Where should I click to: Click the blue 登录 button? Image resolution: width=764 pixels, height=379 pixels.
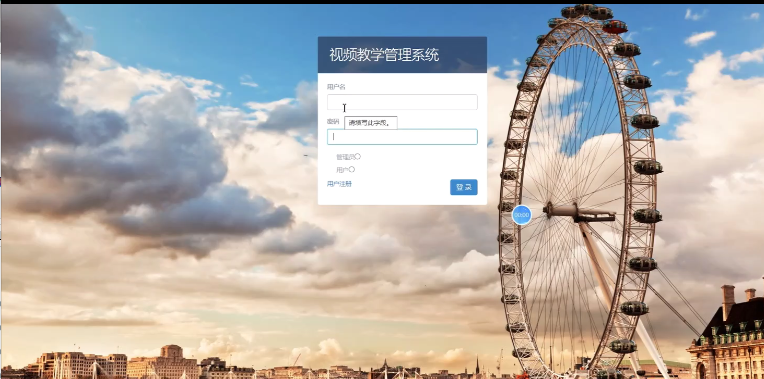[x=463, y=187]
